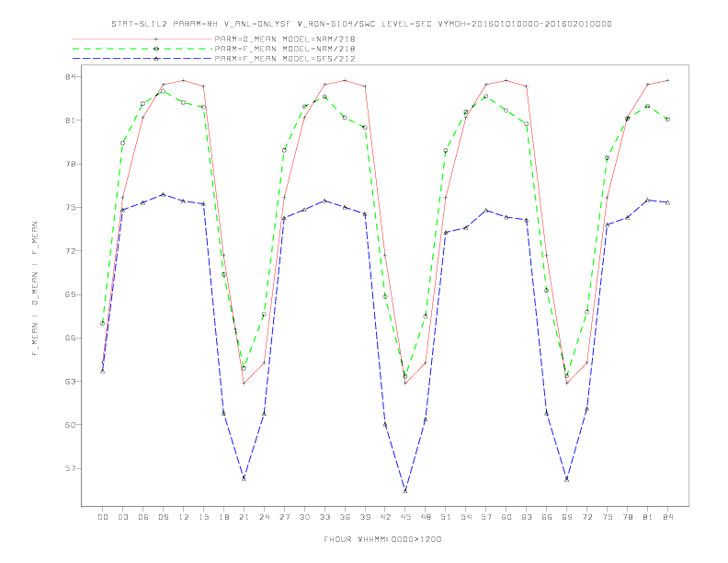Viewport: 728px width, 563px height.
Task: Click x-axis tick label 54
Action: tap(466, 517)
